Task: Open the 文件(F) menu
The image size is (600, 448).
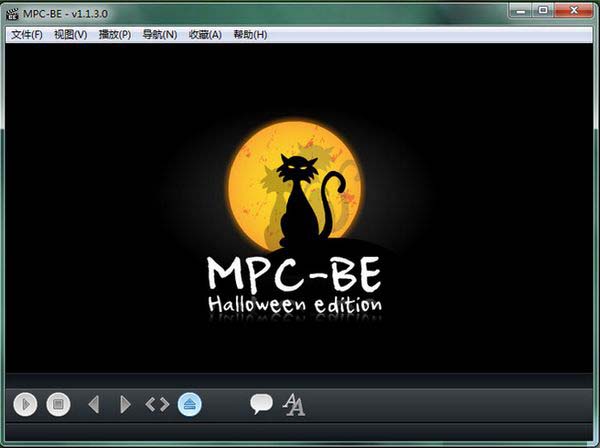Action: click(x=26, y=35)
